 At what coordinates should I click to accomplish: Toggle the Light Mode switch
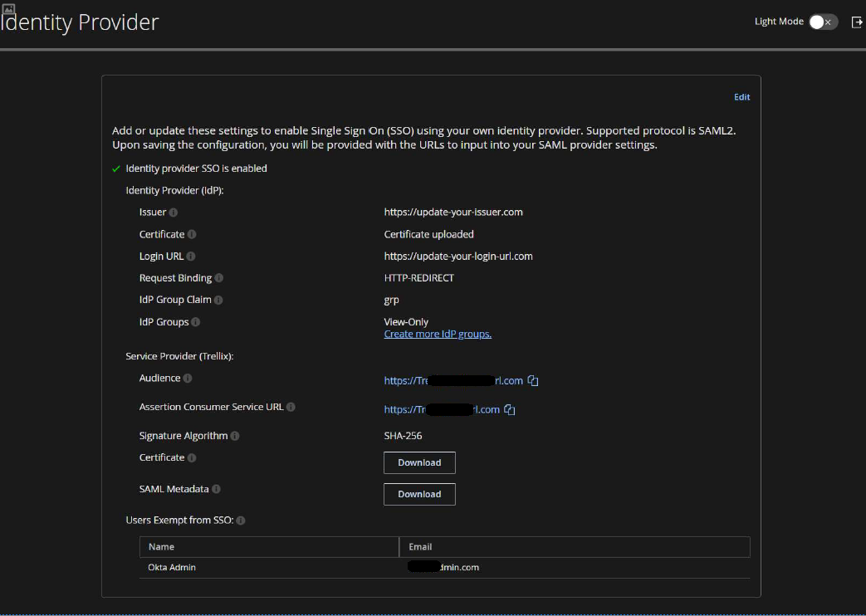[823, 22]
